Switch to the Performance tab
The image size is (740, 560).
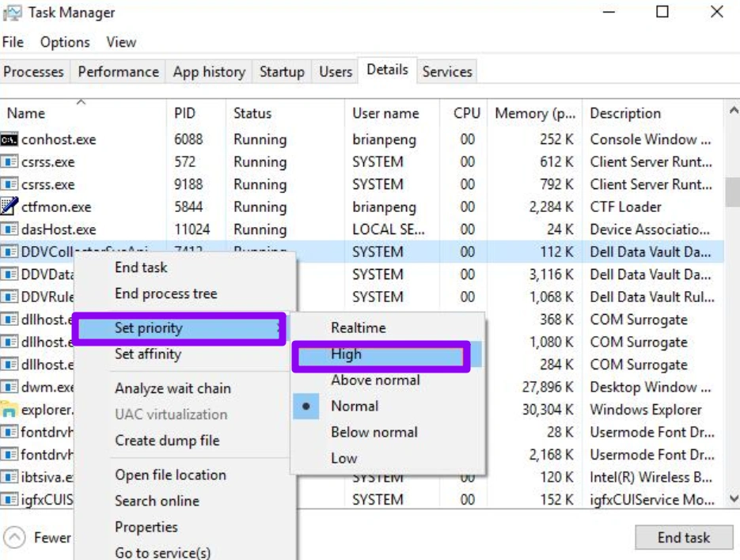[118, 72]
